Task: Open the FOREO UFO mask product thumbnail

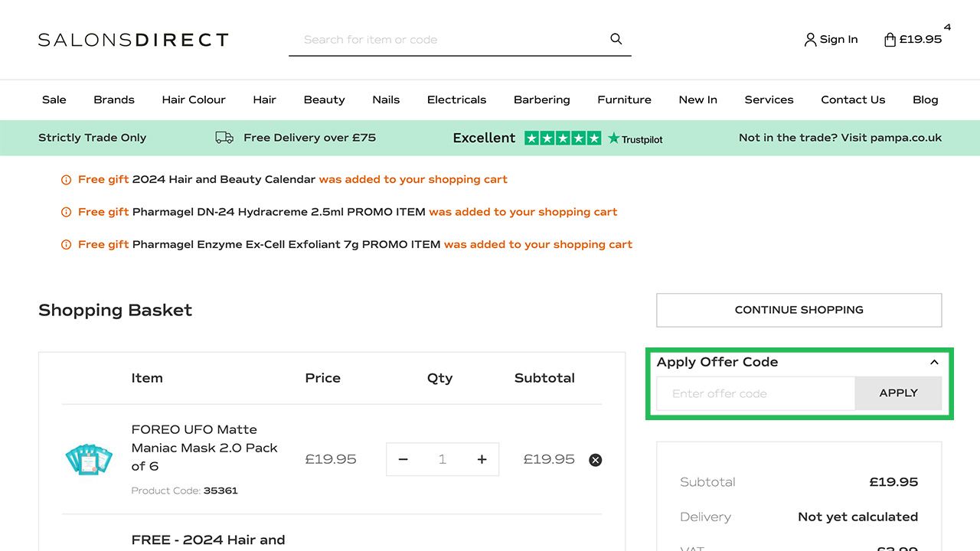Action: (89, 459)
